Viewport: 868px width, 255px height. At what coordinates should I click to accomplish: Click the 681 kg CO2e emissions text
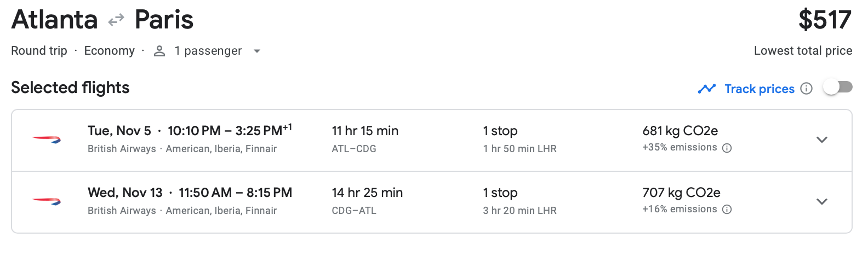pyautogui.click(x=680, y=131)
